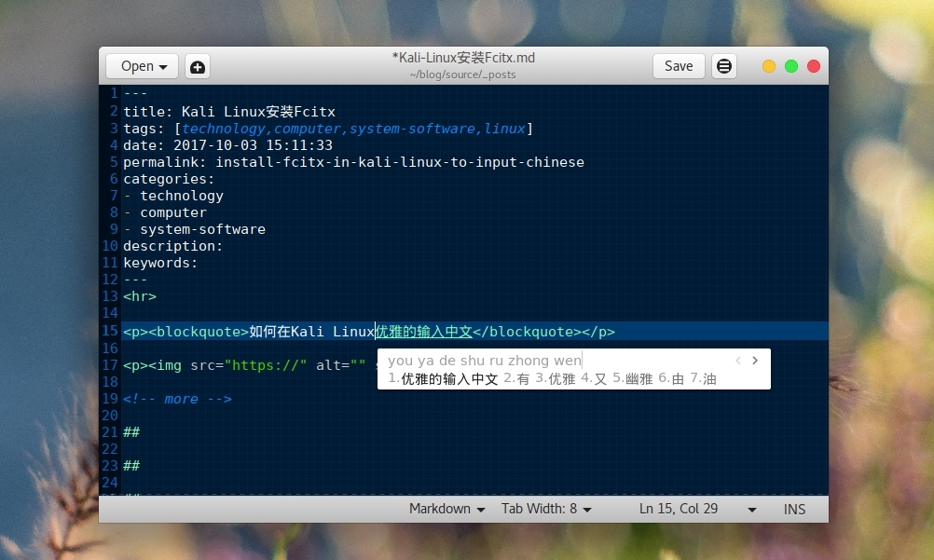Viewport: 934px width, 560px height.
Task: Select candidate 7 油 in the popup
Action: coord(702,380)
